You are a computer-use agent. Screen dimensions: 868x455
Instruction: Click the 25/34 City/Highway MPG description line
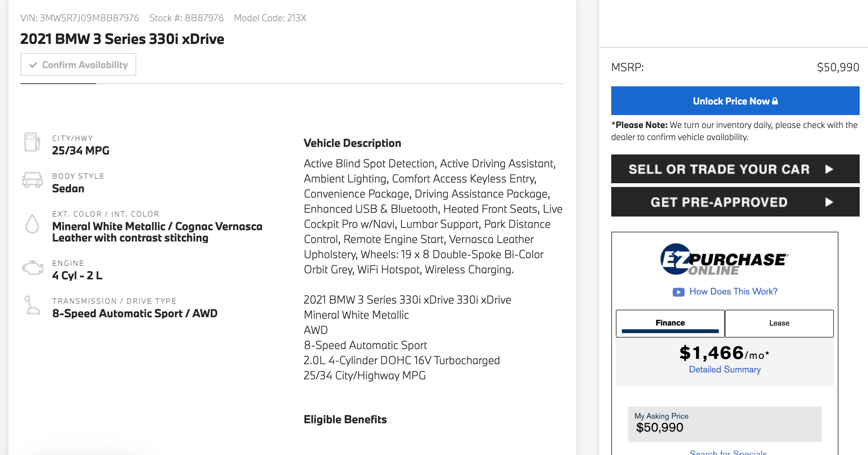(x=365, y=376)
